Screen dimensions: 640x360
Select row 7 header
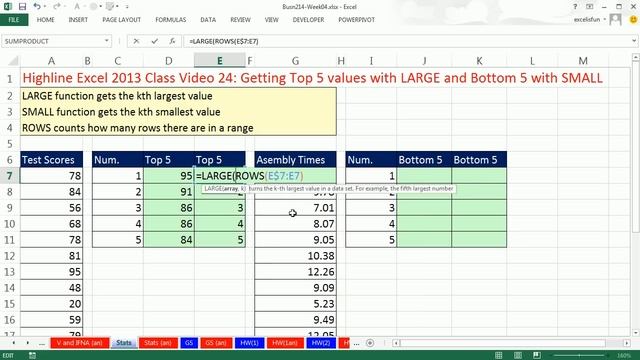tap(9, 176)
